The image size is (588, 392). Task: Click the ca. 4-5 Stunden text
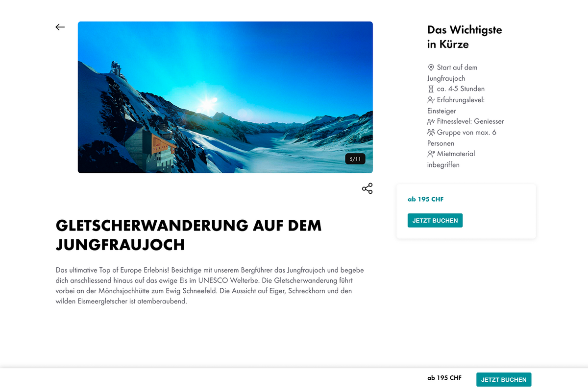click(461, 89)
